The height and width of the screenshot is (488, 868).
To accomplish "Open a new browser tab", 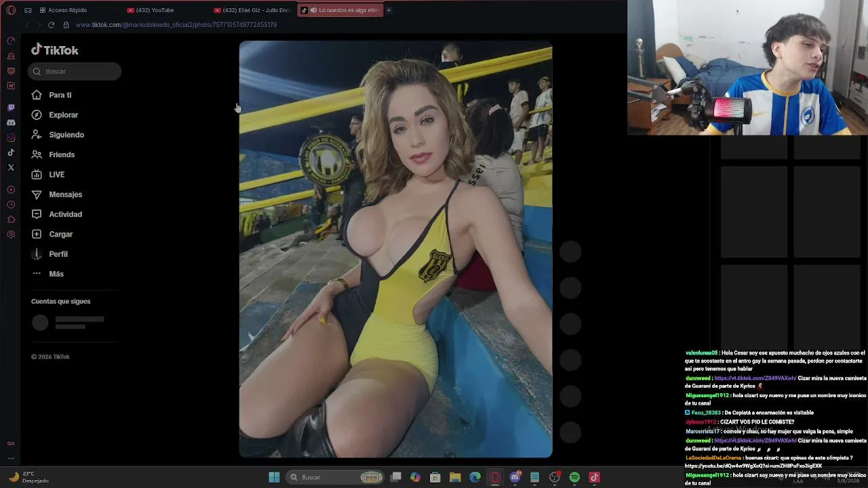I will tap(389, 10).
